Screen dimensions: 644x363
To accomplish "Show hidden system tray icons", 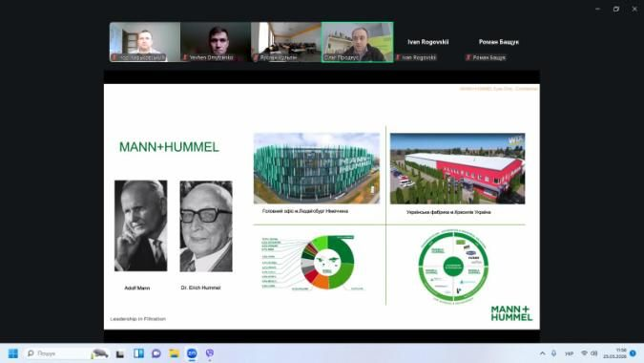I will (543, 353).
